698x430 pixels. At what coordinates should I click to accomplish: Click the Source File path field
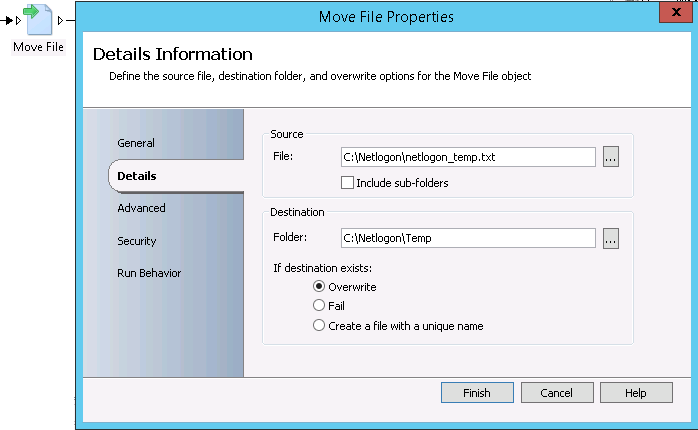point(468,157)
